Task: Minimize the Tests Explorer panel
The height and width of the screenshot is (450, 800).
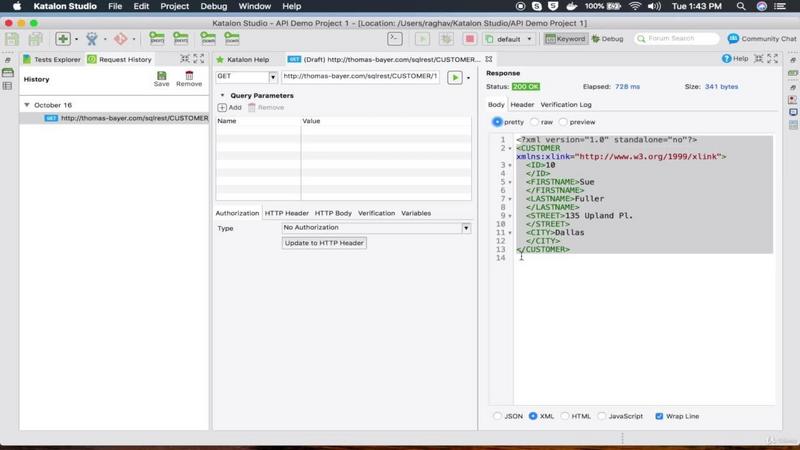Action: pyautogui.click(x=185, y=59)
